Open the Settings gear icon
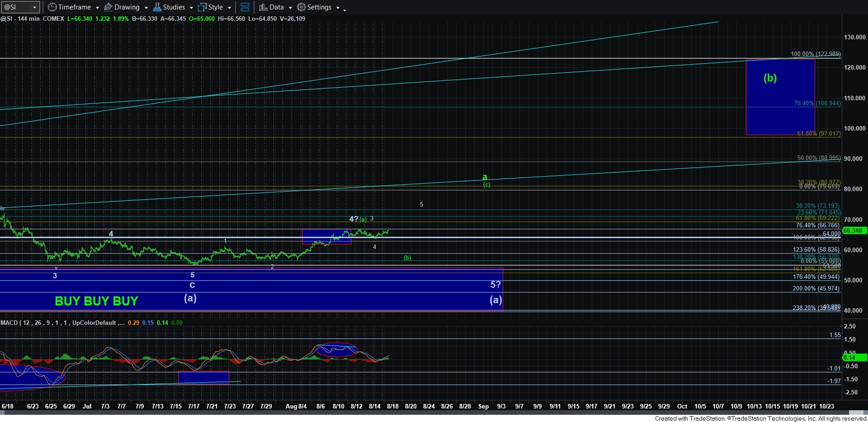This screenshot has width=868, height=422. pyautogui.click(x=301, y=7)
